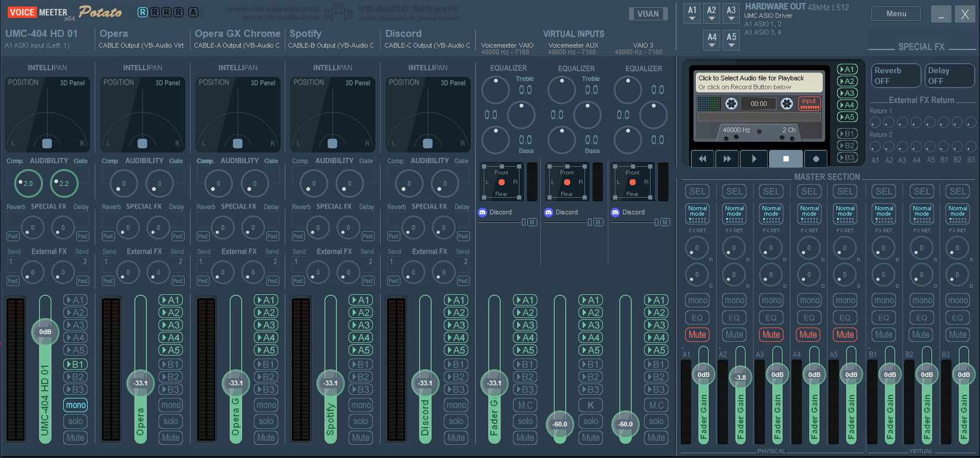
Task: Click the cassette input indicator
Action: point(809,104)
